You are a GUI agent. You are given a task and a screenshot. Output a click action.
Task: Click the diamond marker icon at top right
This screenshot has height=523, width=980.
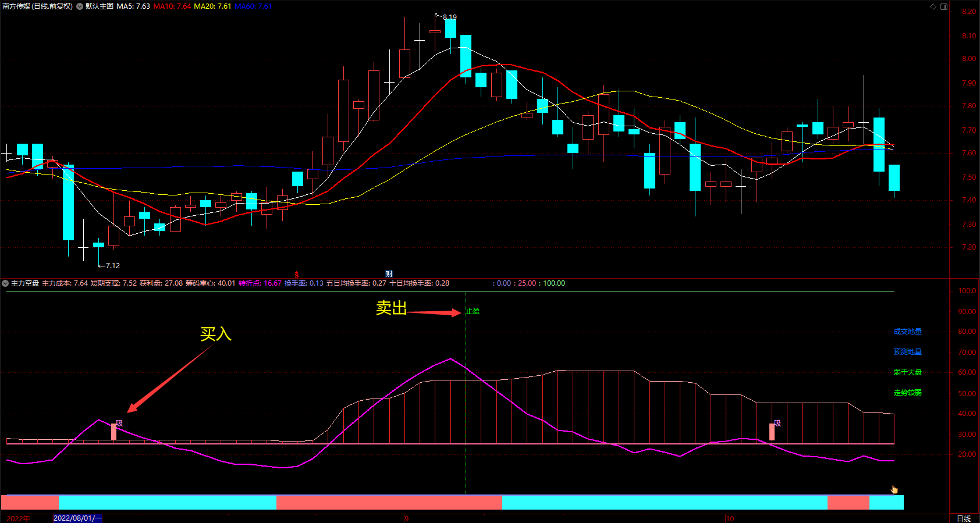(x=933, y=6)
